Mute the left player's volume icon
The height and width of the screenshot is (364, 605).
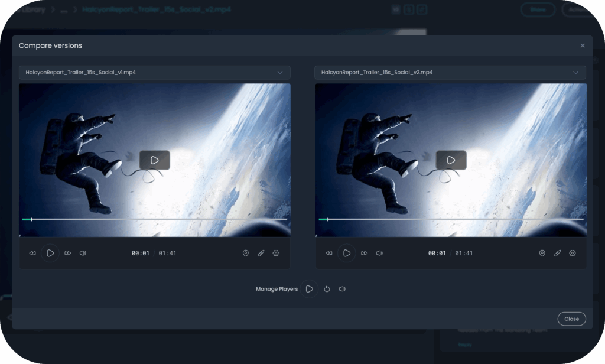(x=83, y=253)
